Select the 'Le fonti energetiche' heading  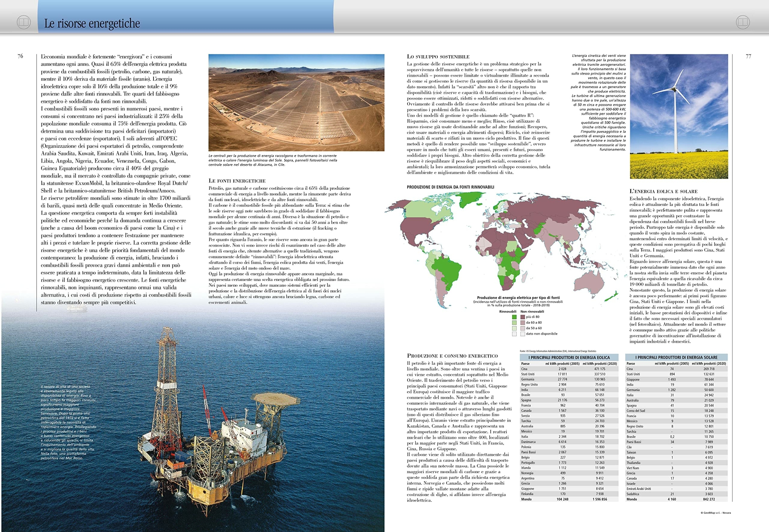click(x=237, y=181)
